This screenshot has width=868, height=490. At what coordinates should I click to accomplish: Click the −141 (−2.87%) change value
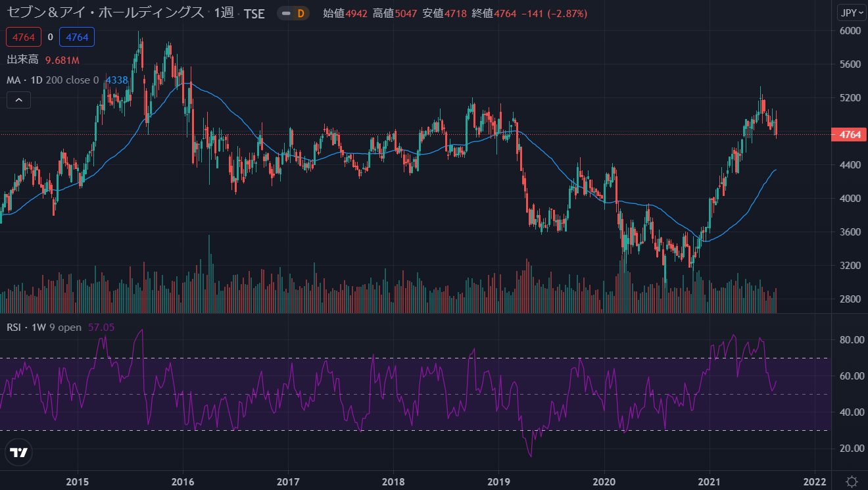coord(554,13)
